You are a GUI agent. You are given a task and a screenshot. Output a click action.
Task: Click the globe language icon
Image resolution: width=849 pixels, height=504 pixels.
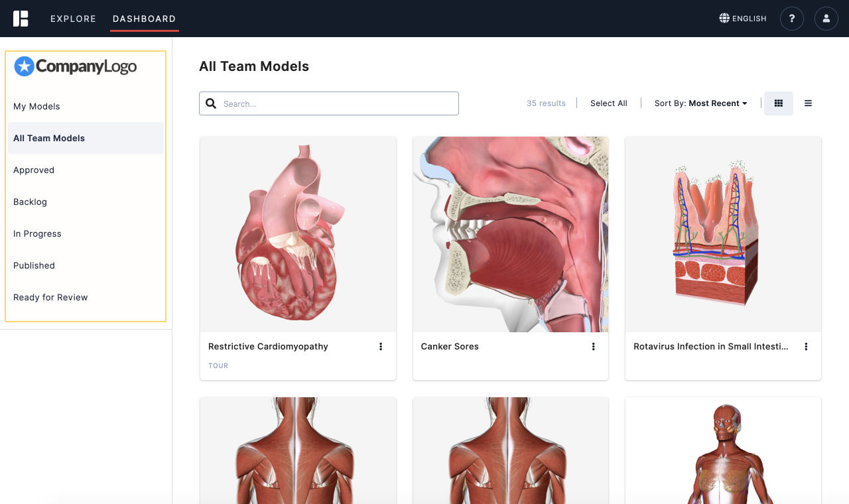tap(724, 19)
